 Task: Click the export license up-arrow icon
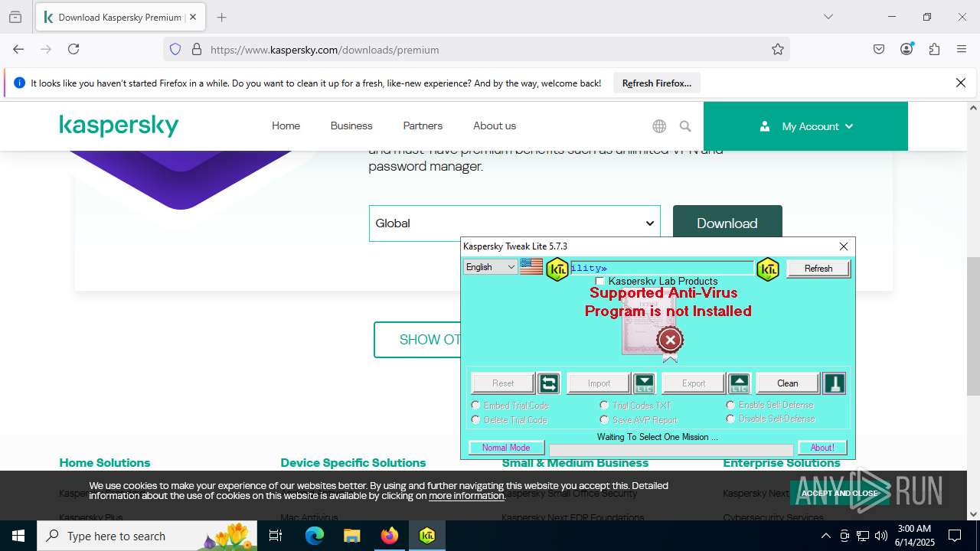coord(739,383)
